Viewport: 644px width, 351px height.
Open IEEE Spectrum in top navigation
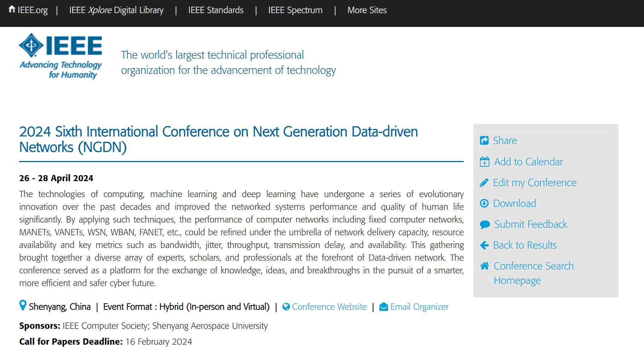click(295, 10)
